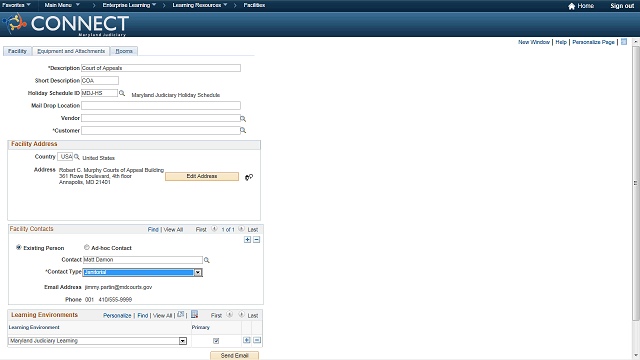Download Learning Environments grid to spreadsheet
This screenshot has height=360, width=640.
point(194,314)
